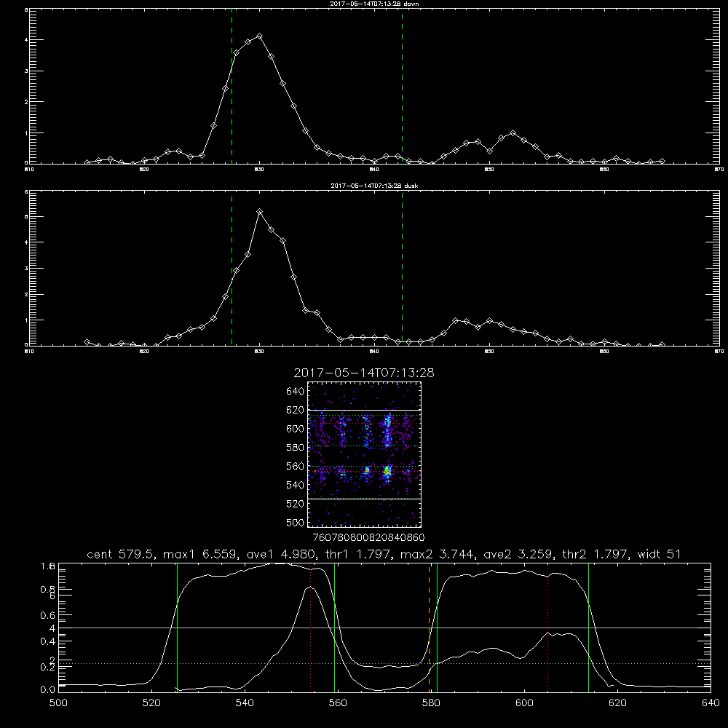Screen dimensions: 728x728
Task: Click the 840 x-axis label under the dawn plot
Action: click(374, 170)
